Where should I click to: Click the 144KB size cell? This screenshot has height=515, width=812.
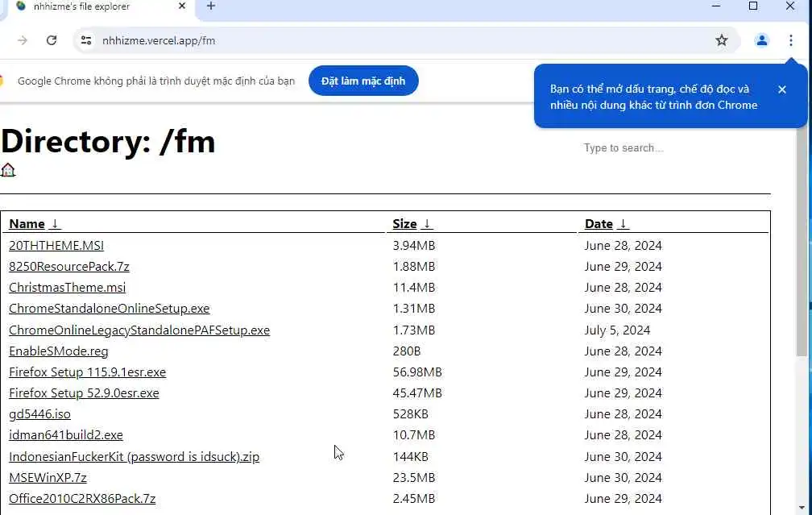[x=410, y=457]
